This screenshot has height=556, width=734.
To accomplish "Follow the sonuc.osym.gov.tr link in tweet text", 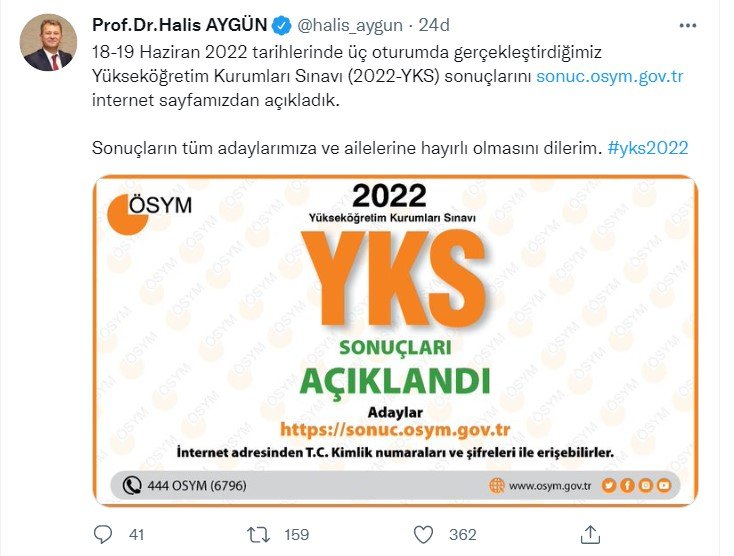I will [609, 76].
